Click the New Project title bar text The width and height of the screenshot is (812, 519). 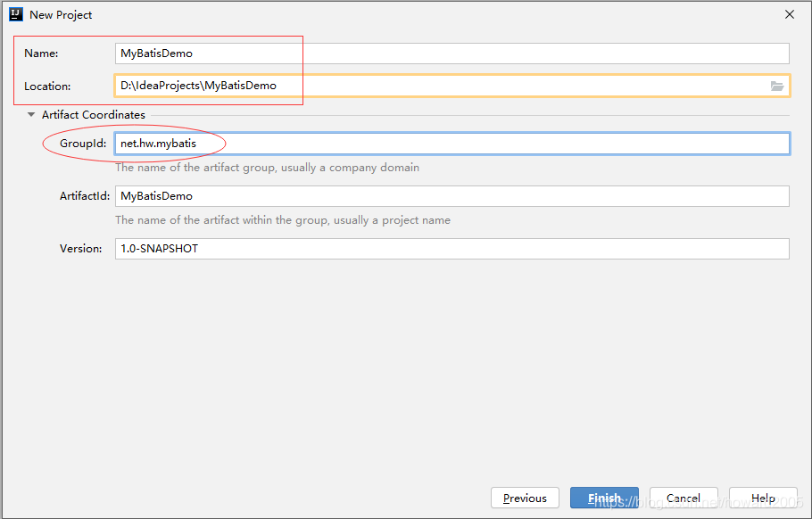pyautogui.click(x=61, y=15)
